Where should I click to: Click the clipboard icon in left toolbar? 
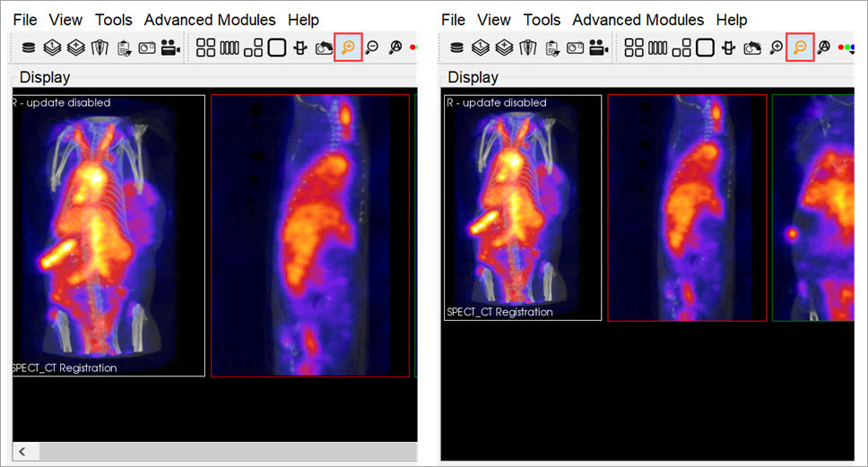point(123,48)
